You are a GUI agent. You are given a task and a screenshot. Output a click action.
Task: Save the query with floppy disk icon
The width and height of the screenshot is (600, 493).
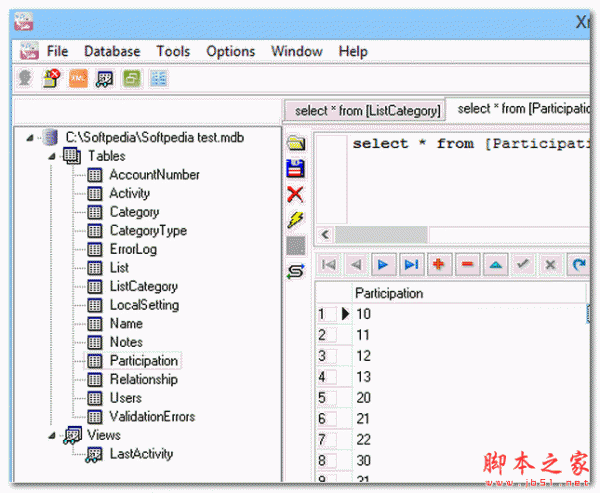click(x=295, y=168)
